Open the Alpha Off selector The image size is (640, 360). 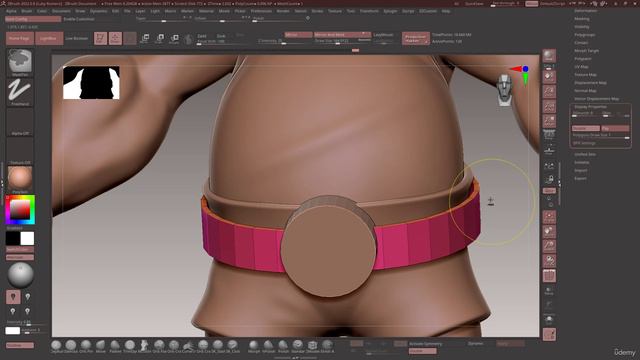pos(20,122)
